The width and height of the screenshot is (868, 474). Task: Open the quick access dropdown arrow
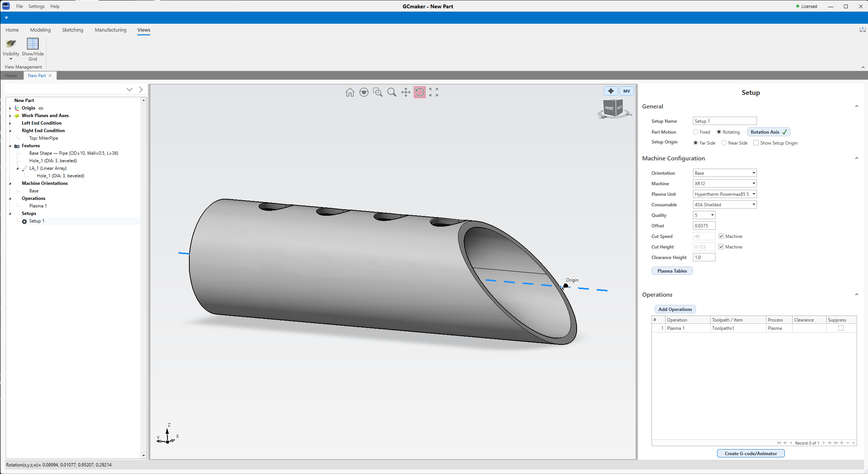click(6, 18)
